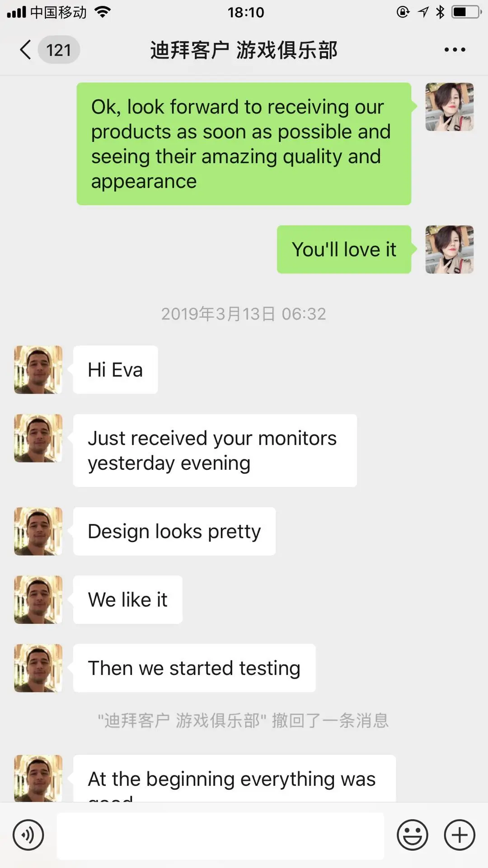Tap the back arrow in the header
The width and height of the screenshot is (488, 868).
pyautogui.click(x=26, y=50)
